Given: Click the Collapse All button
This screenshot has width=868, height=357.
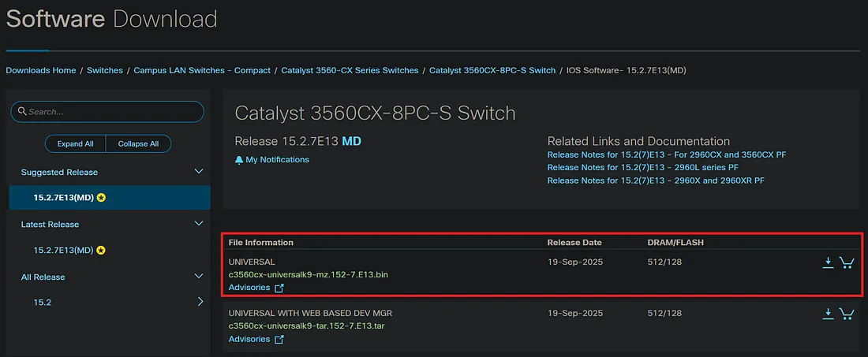Looking at the screenshot, I should tap(138, 143).
